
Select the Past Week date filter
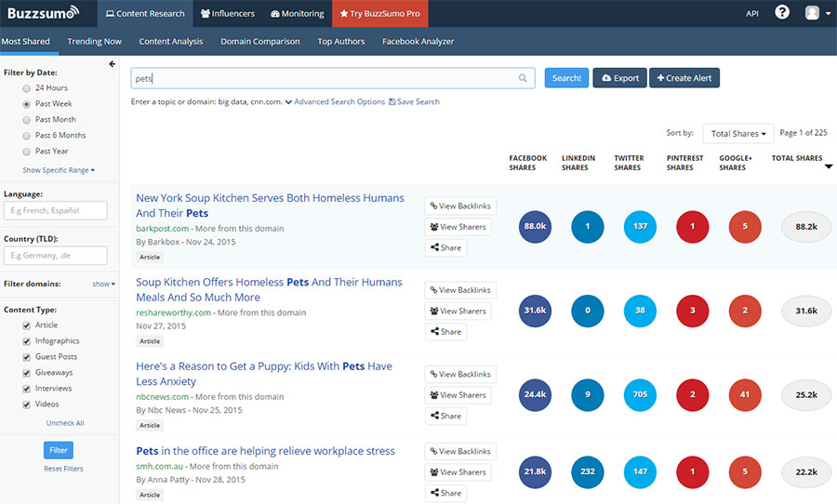click(26, 104)
